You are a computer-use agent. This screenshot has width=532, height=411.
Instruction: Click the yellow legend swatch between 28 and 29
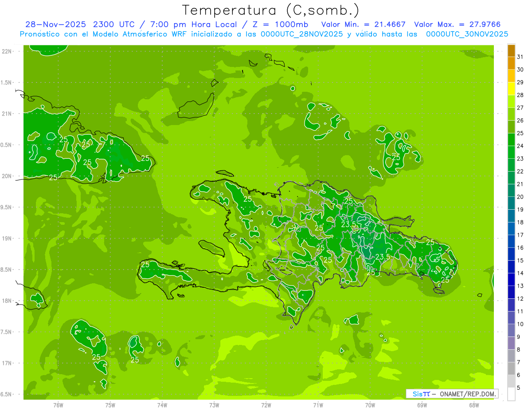[511, 89]
